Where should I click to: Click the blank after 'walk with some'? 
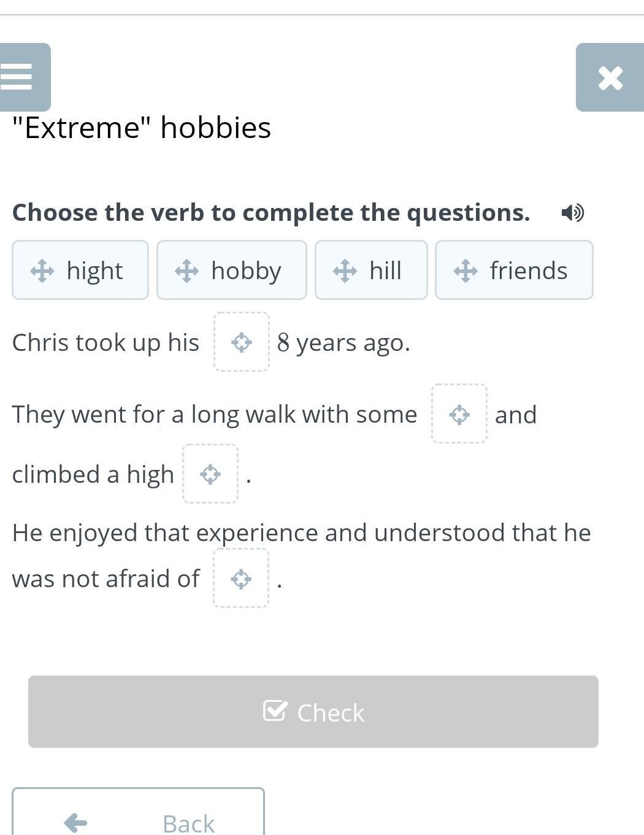(459, 414)
